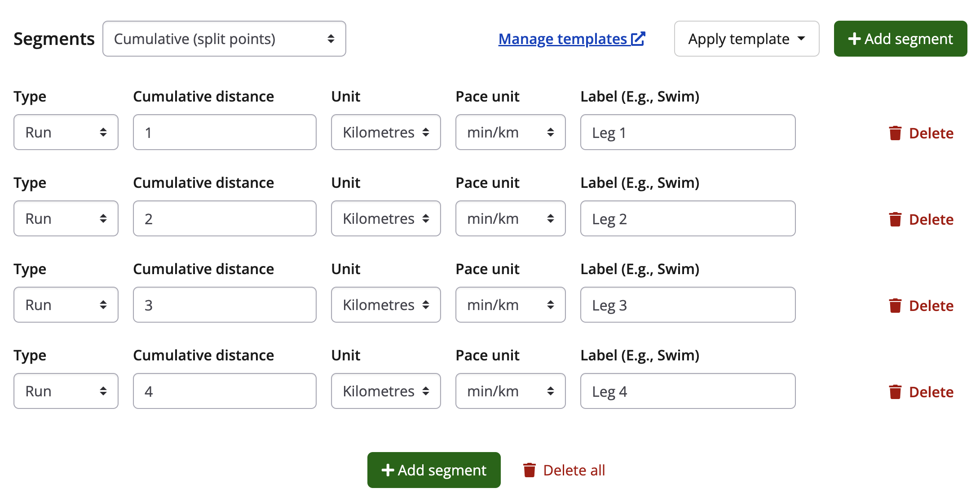Click the trash icon for Leg 4

(x=895, y=392)
